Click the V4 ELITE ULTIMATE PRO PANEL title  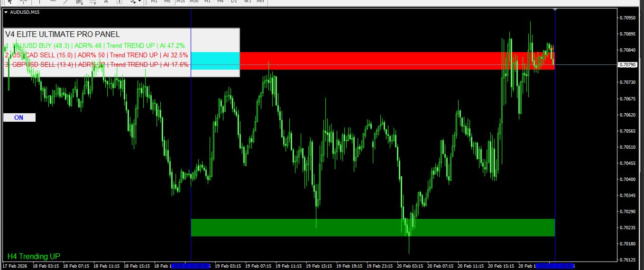[63, 35]
